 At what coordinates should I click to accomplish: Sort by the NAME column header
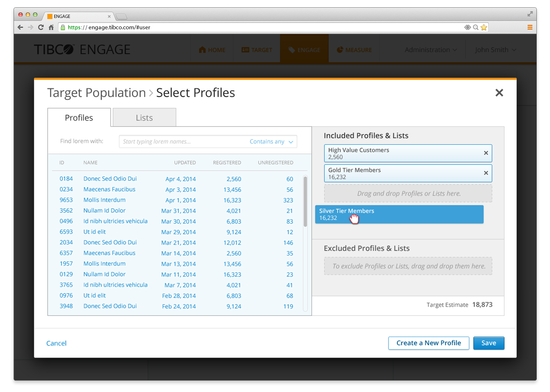pyautogui.click(x=90, y=163)
